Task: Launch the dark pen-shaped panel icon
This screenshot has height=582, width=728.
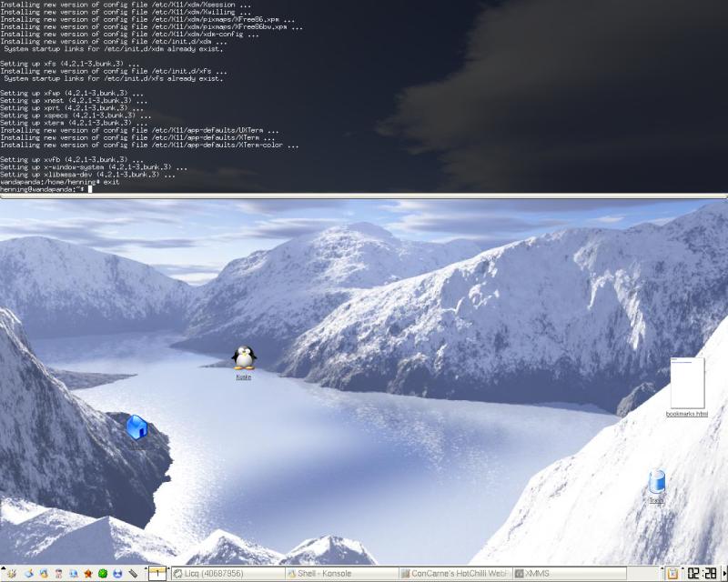Action: pos(133,574)
